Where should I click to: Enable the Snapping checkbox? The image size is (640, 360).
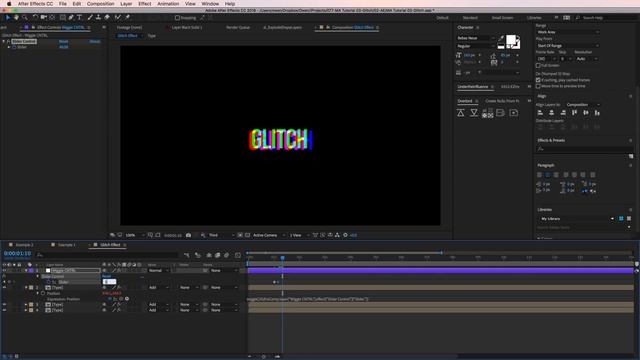pos(177,18)
